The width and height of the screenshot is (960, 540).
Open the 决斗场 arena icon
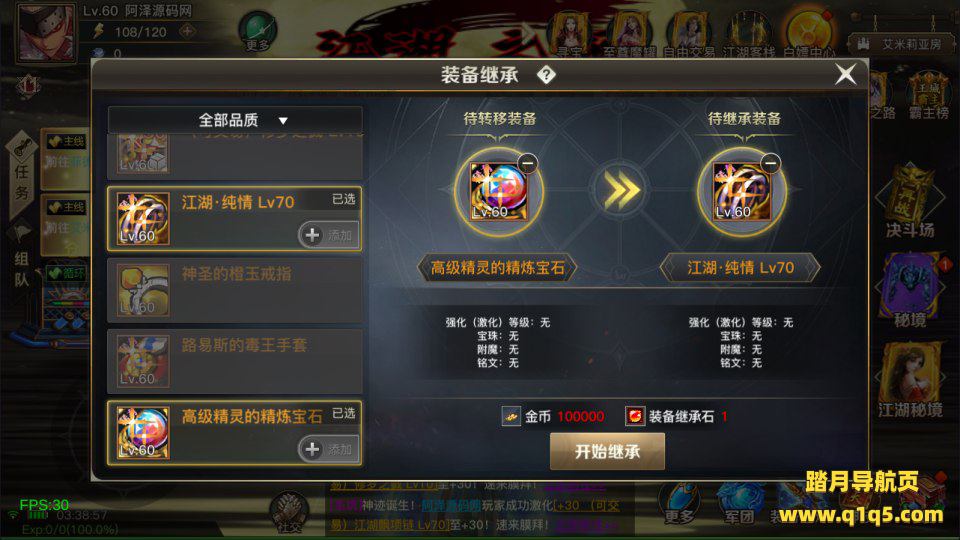click(910, 200)
